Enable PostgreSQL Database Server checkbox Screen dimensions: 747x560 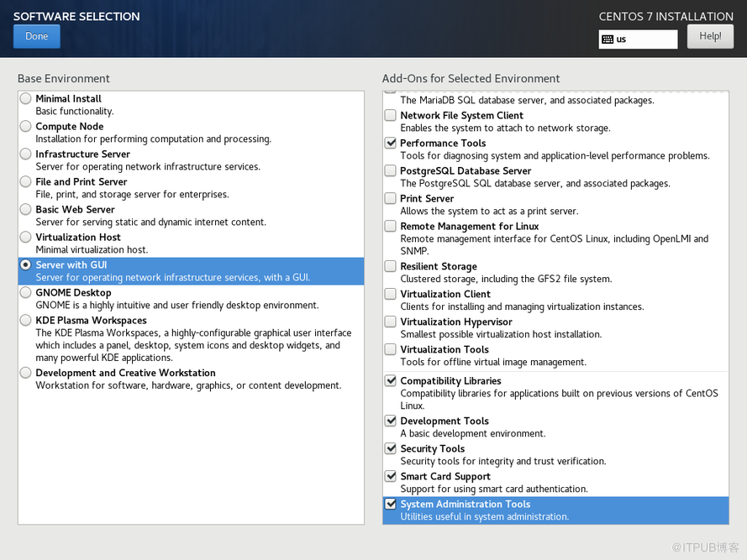(391, 171)
